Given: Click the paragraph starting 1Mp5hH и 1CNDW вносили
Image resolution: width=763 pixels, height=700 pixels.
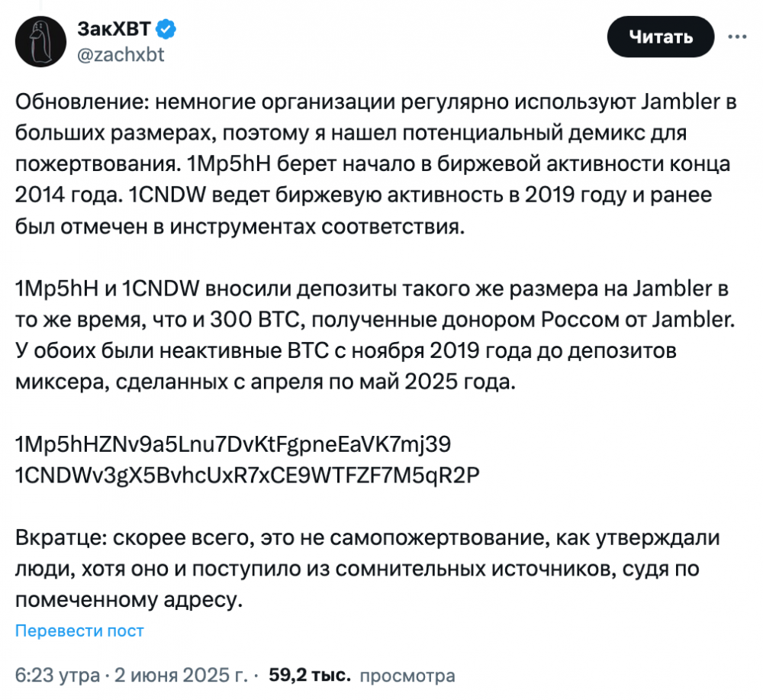Looking at the screenshot, I should click(x=375, y=335).
